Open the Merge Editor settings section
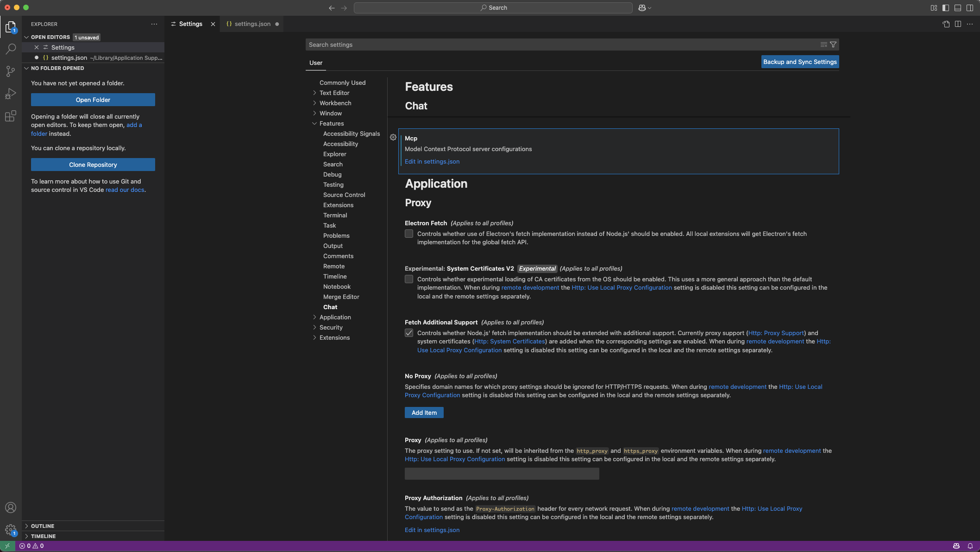The image size is (980, 552). coord(341,297)
